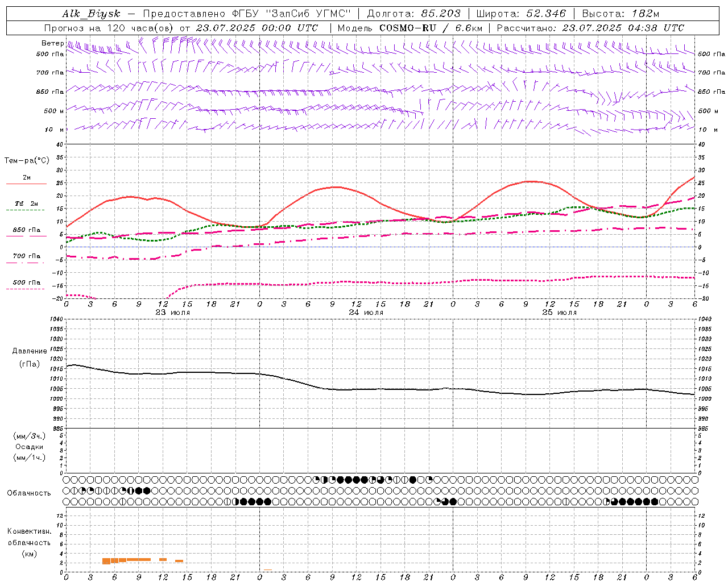Screen dimensions: 728x582
Task: Click the 'Облачность' cloudiness row label
Action: [29, 493]
